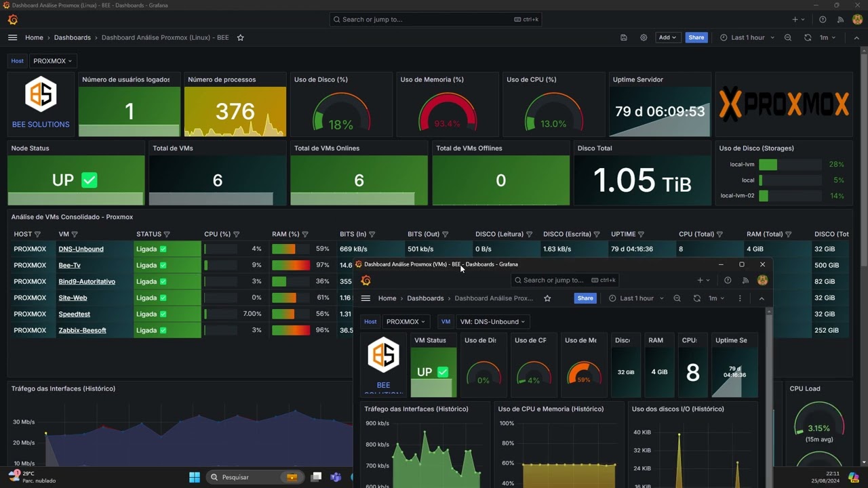Viewport: 868px width, 488px height.
Task: Click Disco Total 1.05 TiB value
Action: pyautogui.click(x=642, y=180)
